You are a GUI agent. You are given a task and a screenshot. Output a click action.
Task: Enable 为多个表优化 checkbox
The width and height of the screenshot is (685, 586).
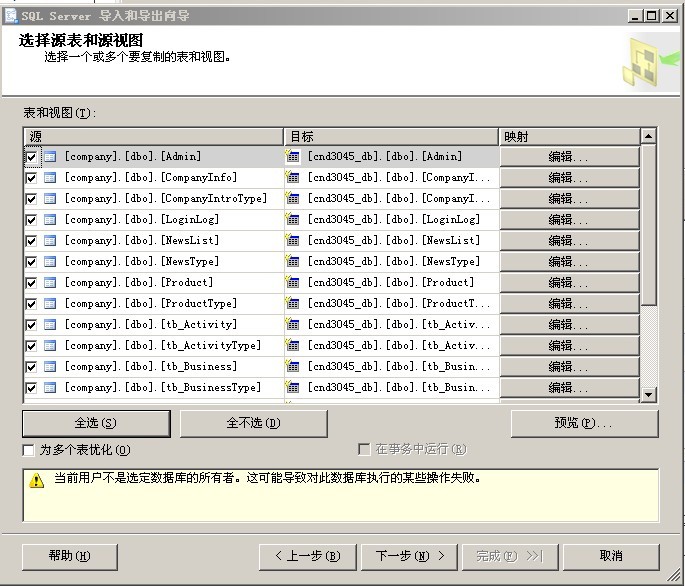pyautogui.click(x=28, y=450)
